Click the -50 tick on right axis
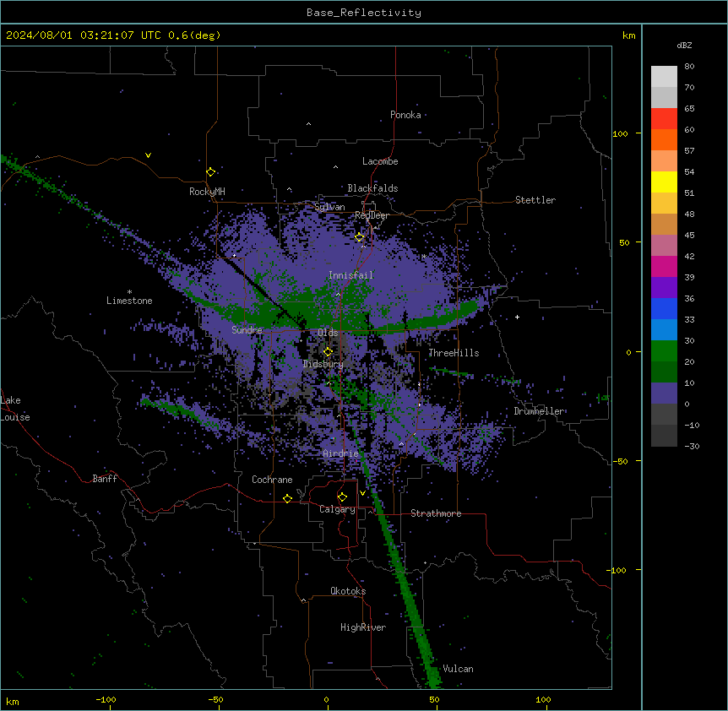 620,461
